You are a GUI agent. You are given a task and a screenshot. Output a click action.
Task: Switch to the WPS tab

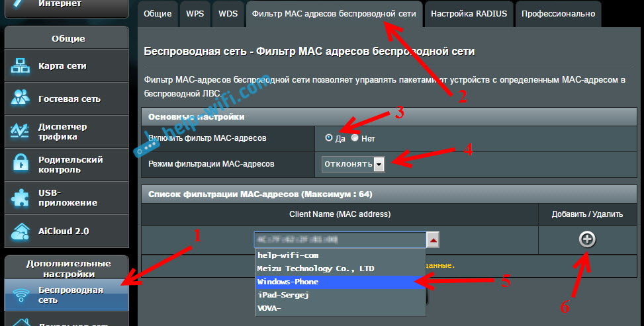coord(195,13)
